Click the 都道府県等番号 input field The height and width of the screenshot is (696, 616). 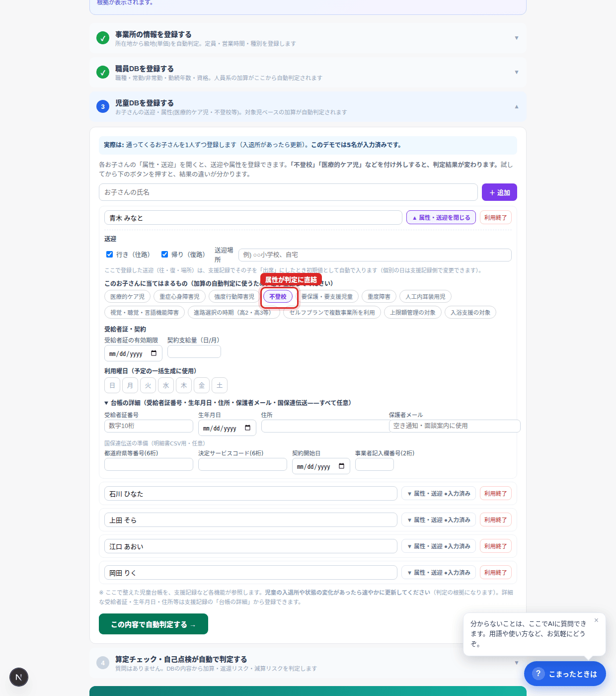click(149, 464)
